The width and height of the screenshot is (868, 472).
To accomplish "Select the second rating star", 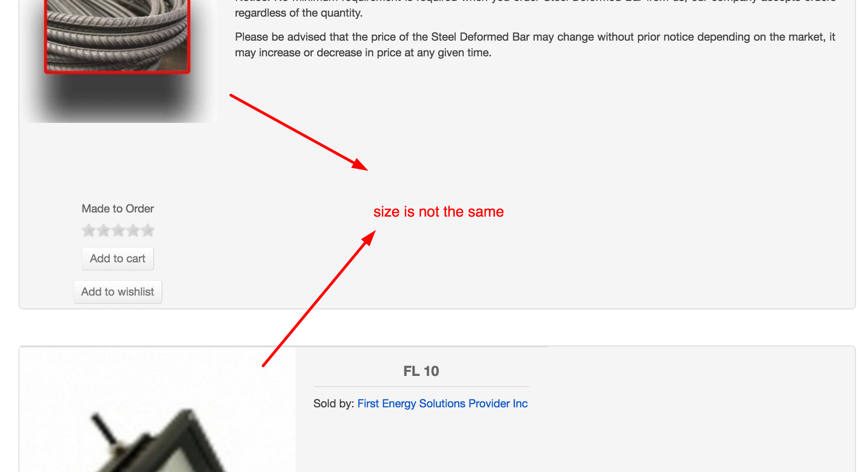I will point(103,230).
